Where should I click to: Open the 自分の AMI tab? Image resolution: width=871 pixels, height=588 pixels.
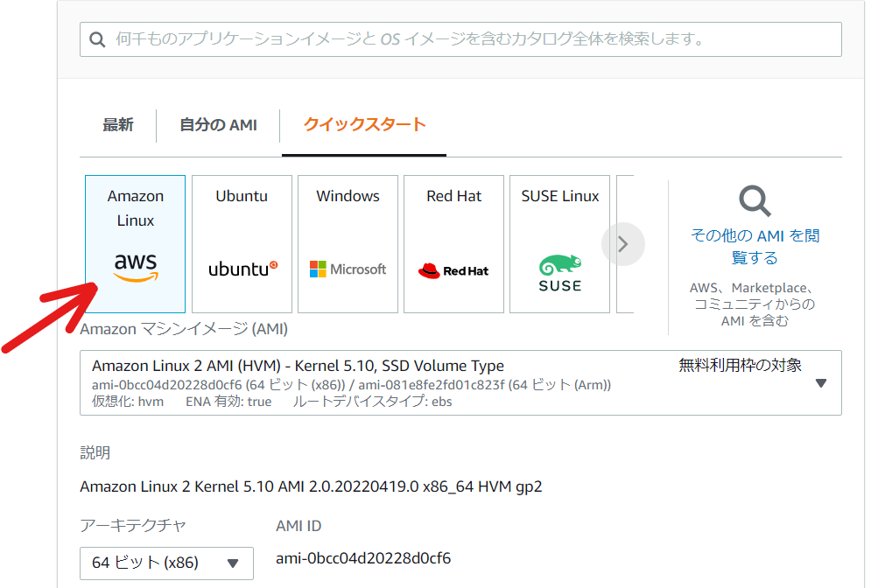[x=218, y=125]
